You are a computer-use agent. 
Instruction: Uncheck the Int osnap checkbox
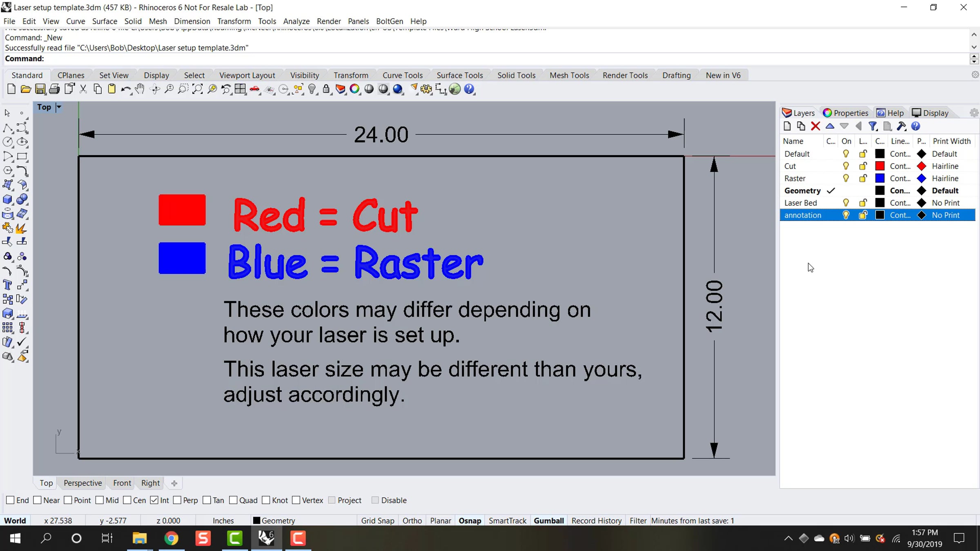pos(154,500)
